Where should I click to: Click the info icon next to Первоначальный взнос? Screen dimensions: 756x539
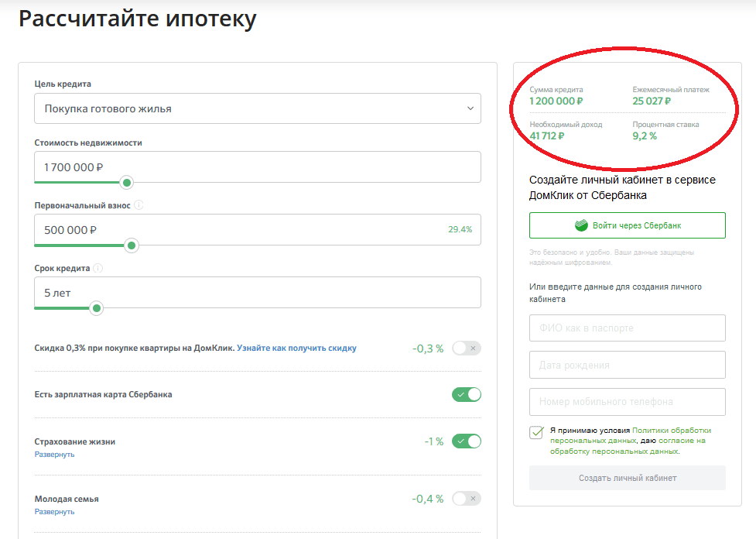[139, 205]
